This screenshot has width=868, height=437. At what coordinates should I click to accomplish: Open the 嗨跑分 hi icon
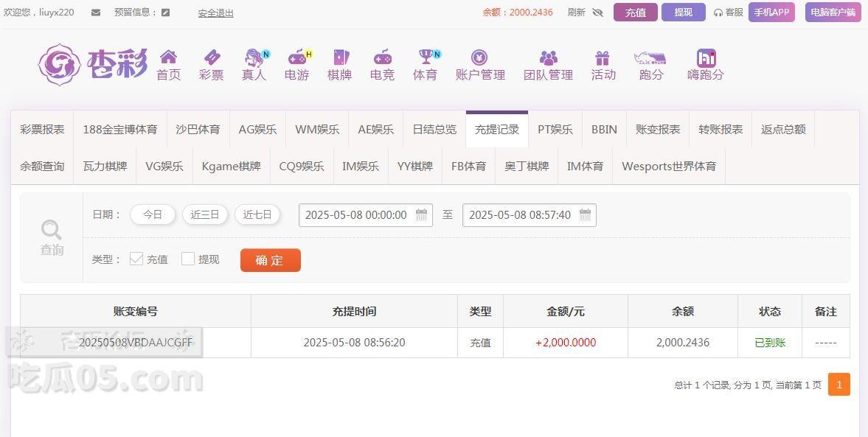click(x=706, y=57)
